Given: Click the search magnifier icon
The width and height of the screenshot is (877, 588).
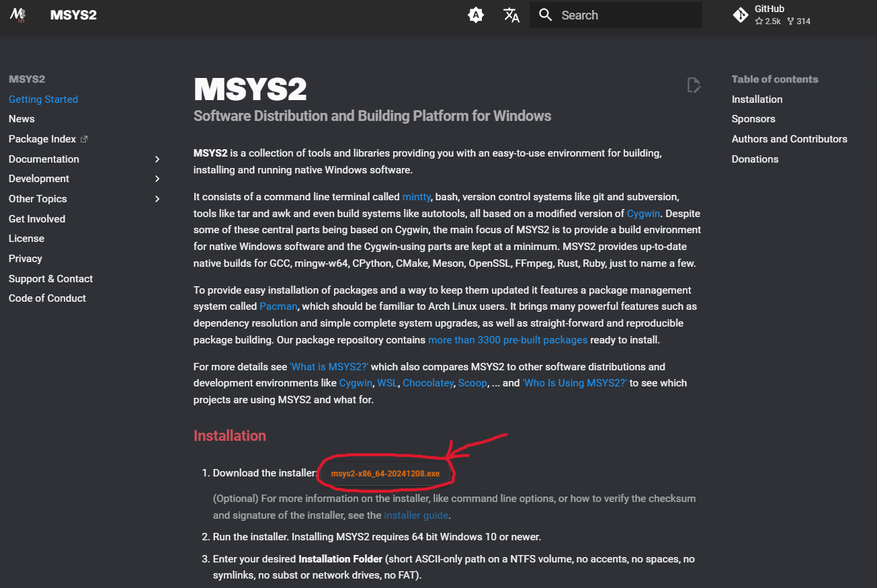Looking at the screenshot, I should click(x=546, y=15).
